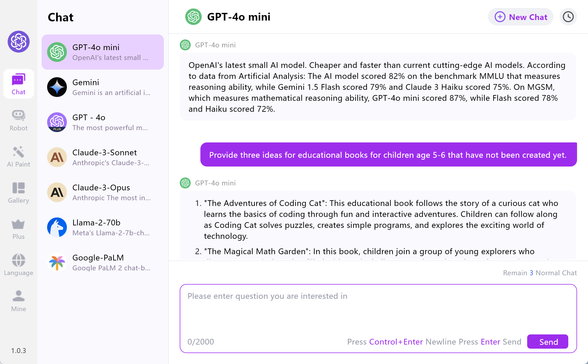Select GPT-4o mini in the model list
Screen dimensions: 588x364
103,52
